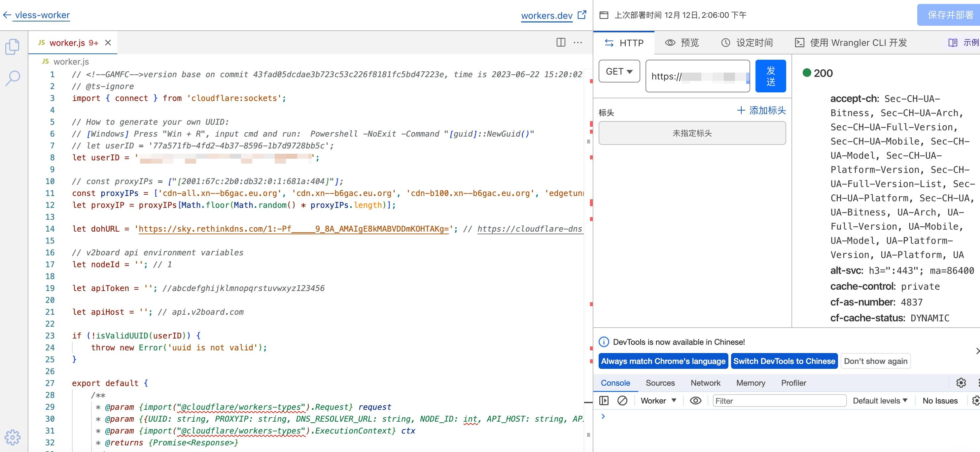This screenshot has height=452, width=980.
Task: Click line 17 let nodeId code
Action: coord(122,264)
